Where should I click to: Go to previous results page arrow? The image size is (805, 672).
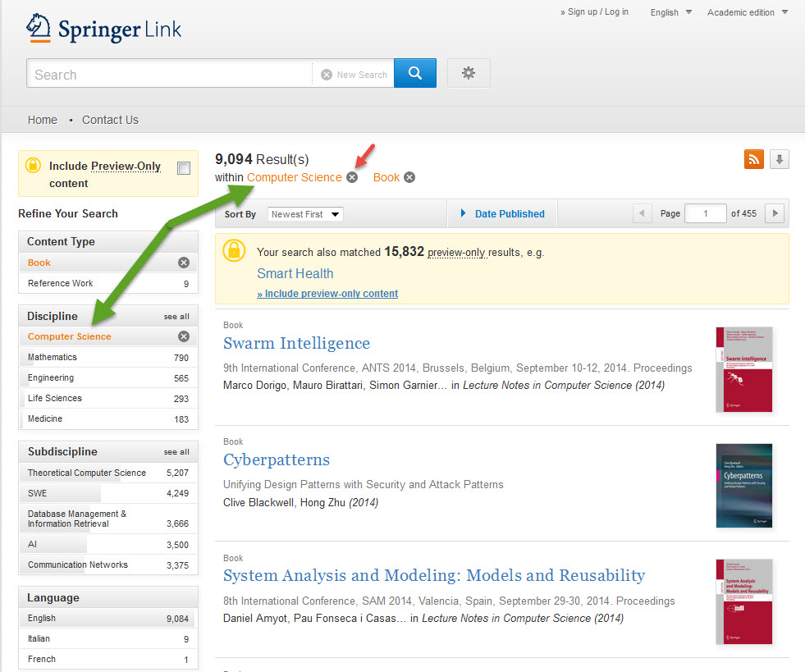point(642,213)
